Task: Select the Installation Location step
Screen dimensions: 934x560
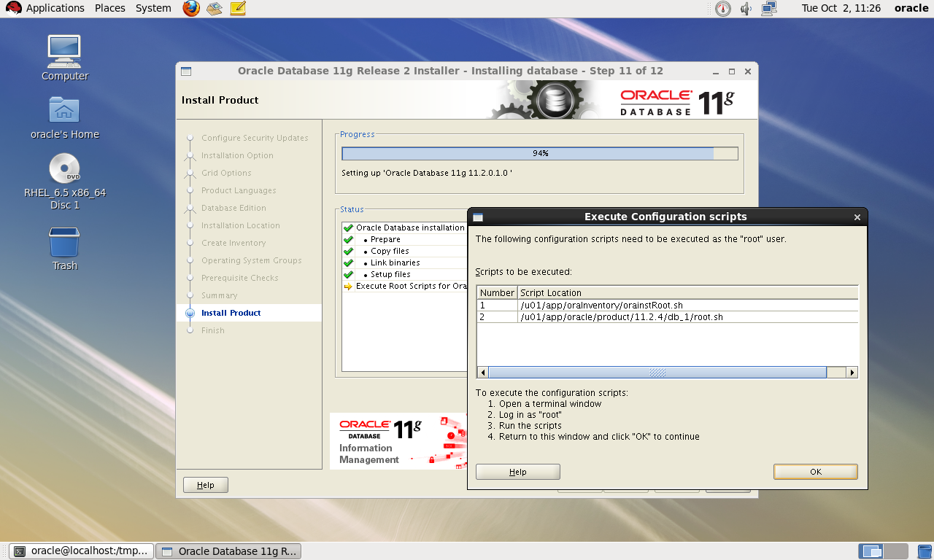Action: point(240,225)
